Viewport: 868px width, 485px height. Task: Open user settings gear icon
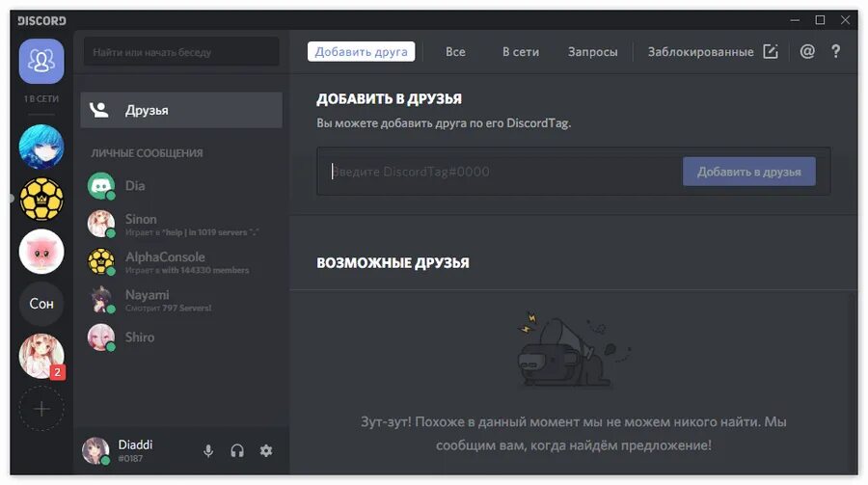coord(266,450)
